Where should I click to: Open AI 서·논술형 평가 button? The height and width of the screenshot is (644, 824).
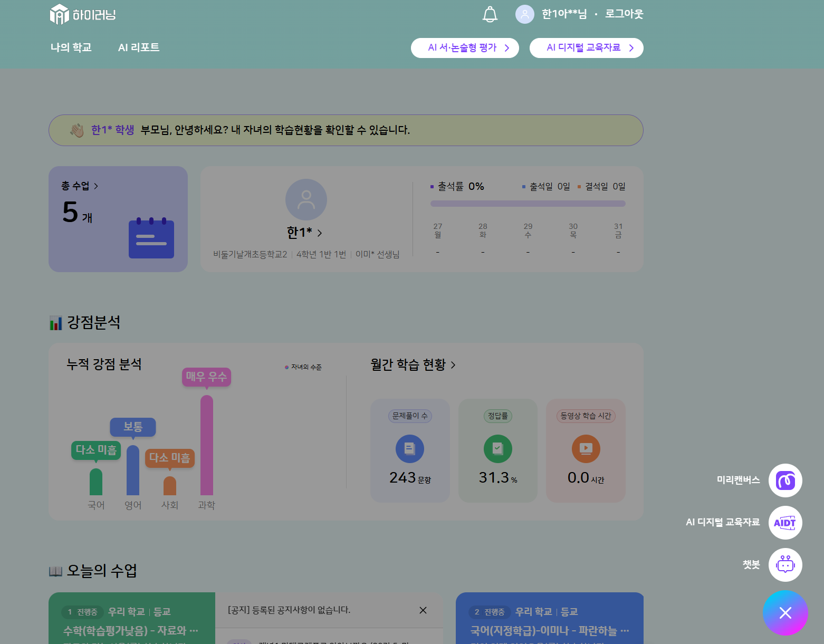465,48
